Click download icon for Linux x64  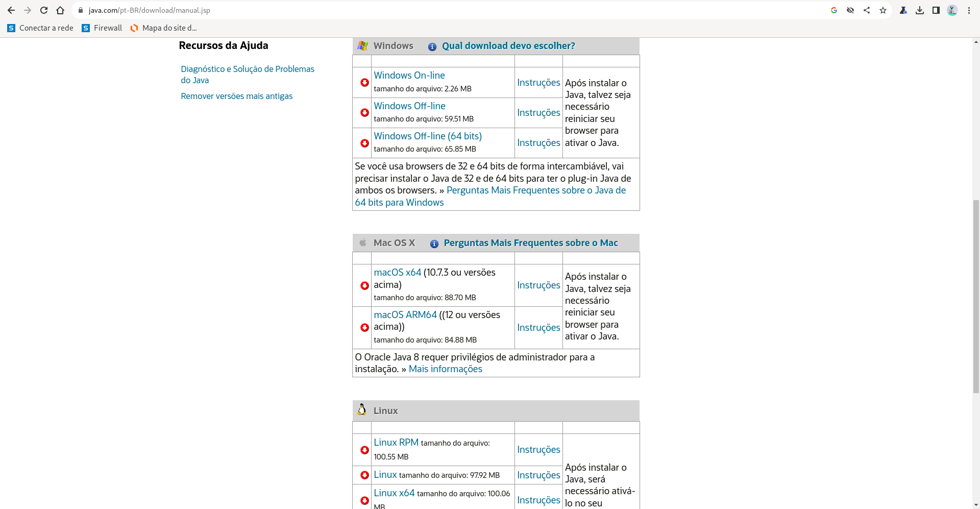click(364, 501)
